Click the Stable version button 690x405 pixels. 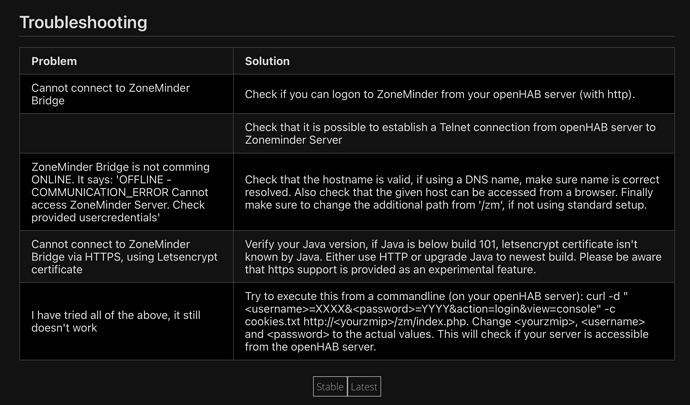point(330,387)
